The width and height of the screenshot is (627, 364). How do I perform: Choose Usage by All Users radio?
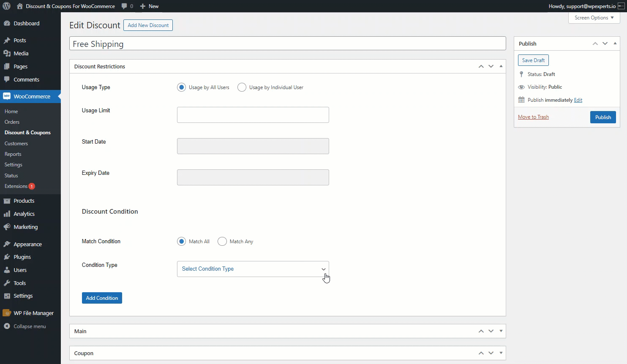tap(181, 87)
